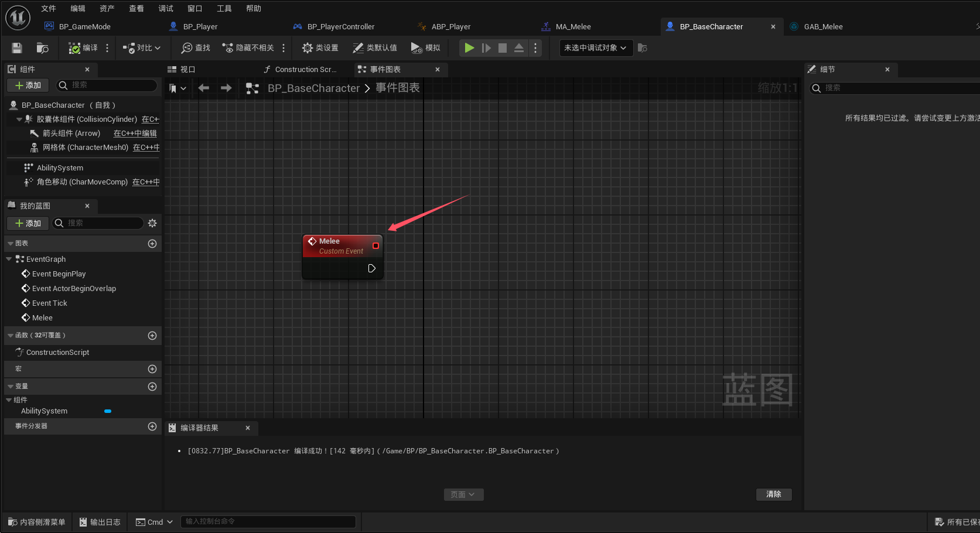Add an event dispatcher with 事件分发器 plus
This screenshot has height=533, width=980.
pyautogui.click(x=152, y=426)
